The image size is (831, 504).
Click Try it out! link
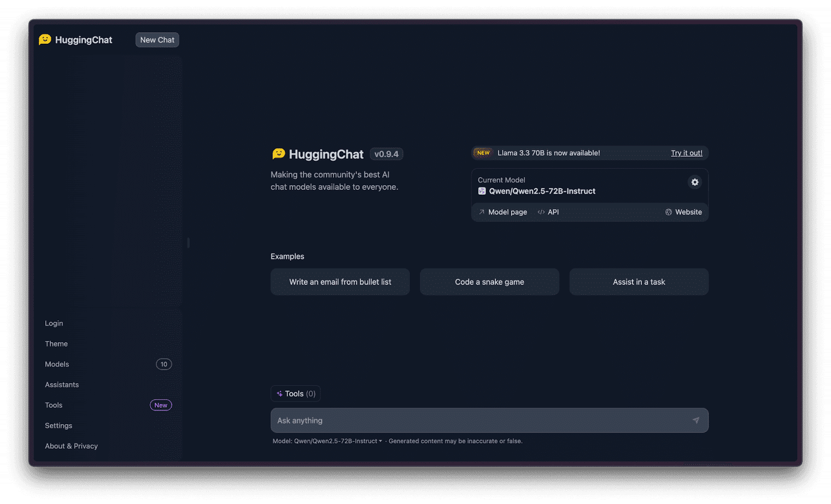point(687,153)
